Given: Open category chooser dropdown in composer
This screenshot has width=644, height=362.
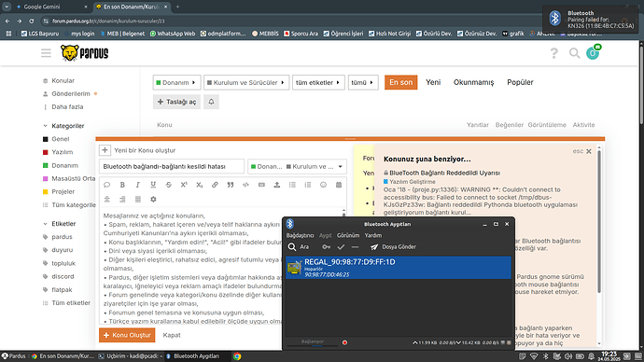Looking at the screenshot, I should 297,167.
